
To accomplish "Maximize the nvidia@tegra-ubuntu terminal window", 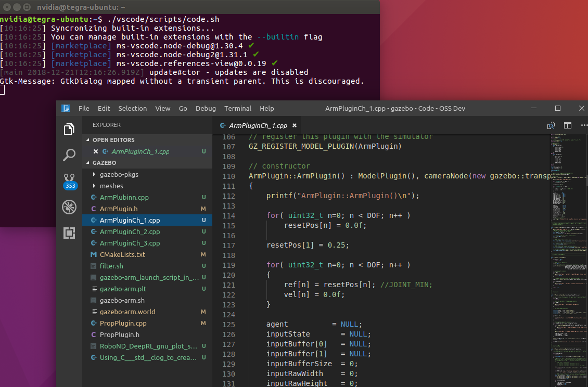I will click(x=27, y=7).
